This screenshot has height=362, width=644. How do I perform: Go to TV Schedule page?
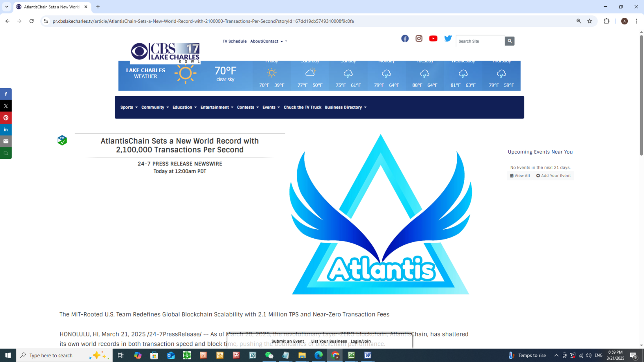tap(235, 41)
